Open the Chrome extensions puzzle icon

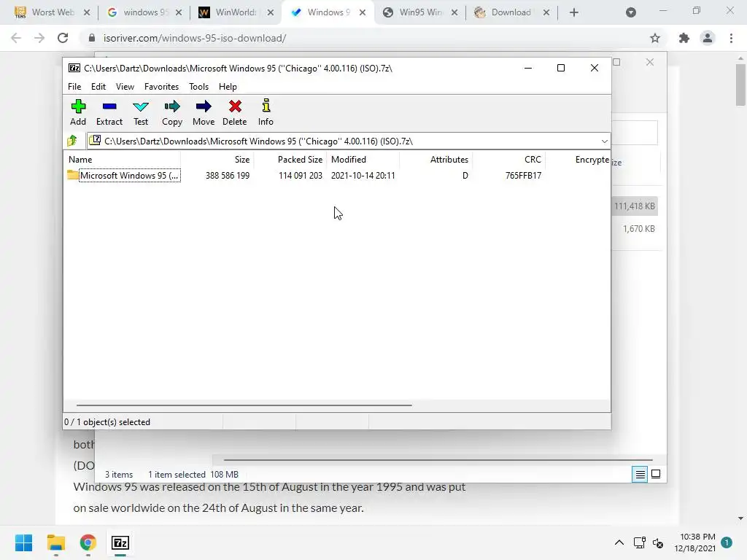(684, 38)
